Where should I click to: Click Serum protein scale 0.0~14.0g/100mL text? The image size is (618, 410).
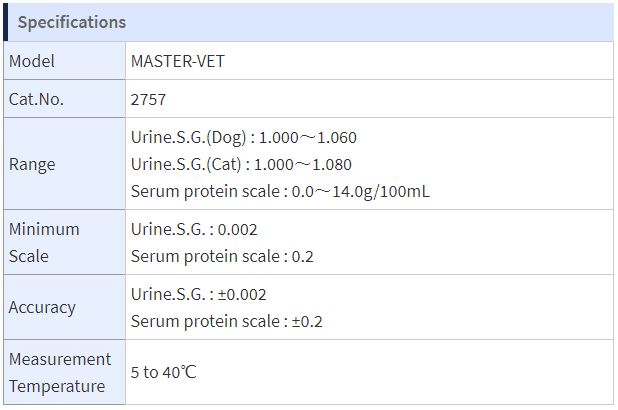[280, 191]
